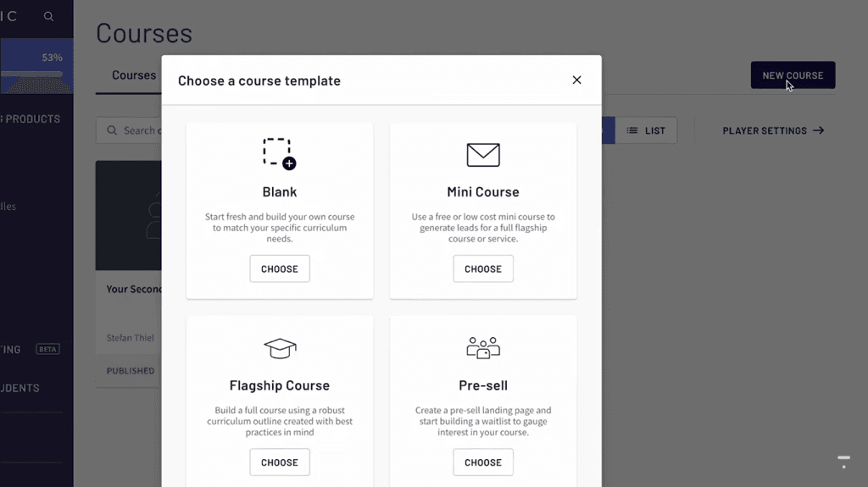Click the search magnifier in sidebar

[x=48, y=16]
